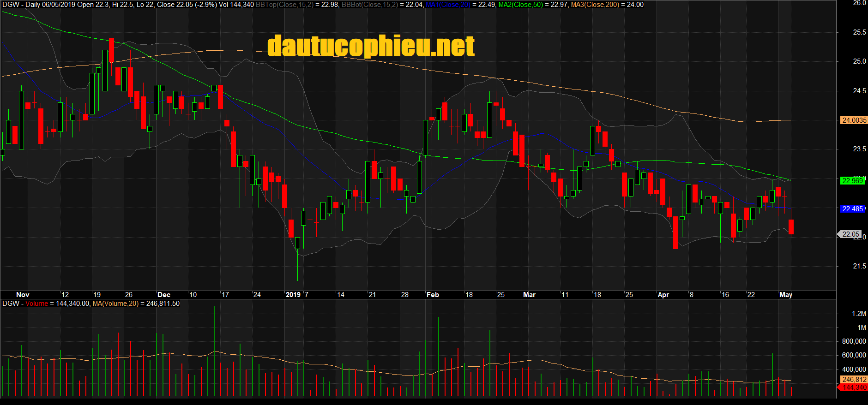Click the Apr label on date axis
The width and height of the screenshot is (868, 405).
click(663, 295)
